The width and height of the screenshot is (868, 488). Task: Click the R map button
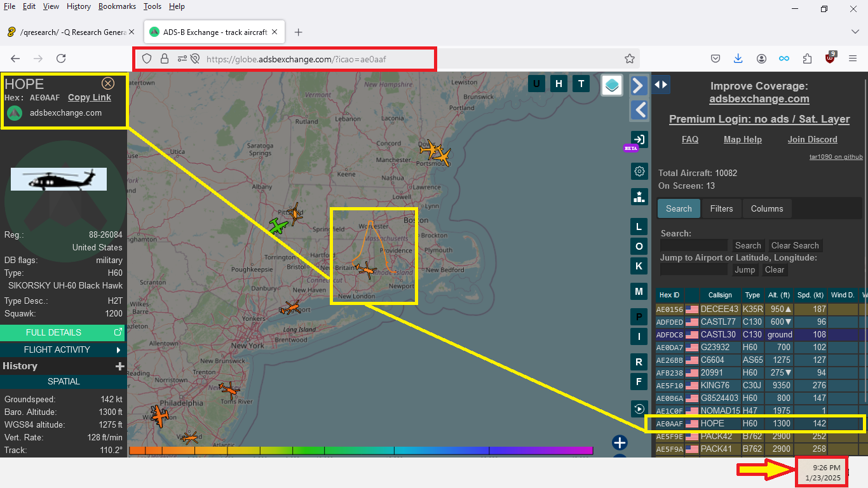point(639,362)
